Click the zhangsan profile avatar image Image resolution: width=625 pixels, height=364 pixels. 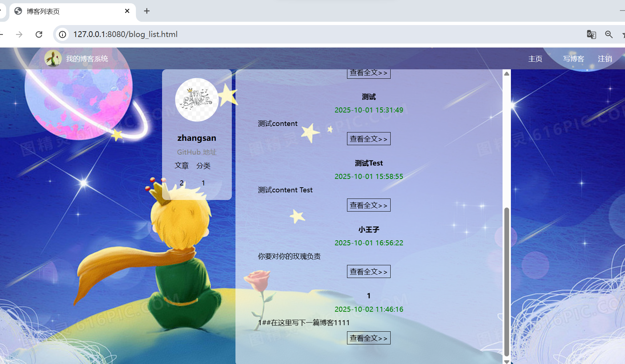[197, 100]
